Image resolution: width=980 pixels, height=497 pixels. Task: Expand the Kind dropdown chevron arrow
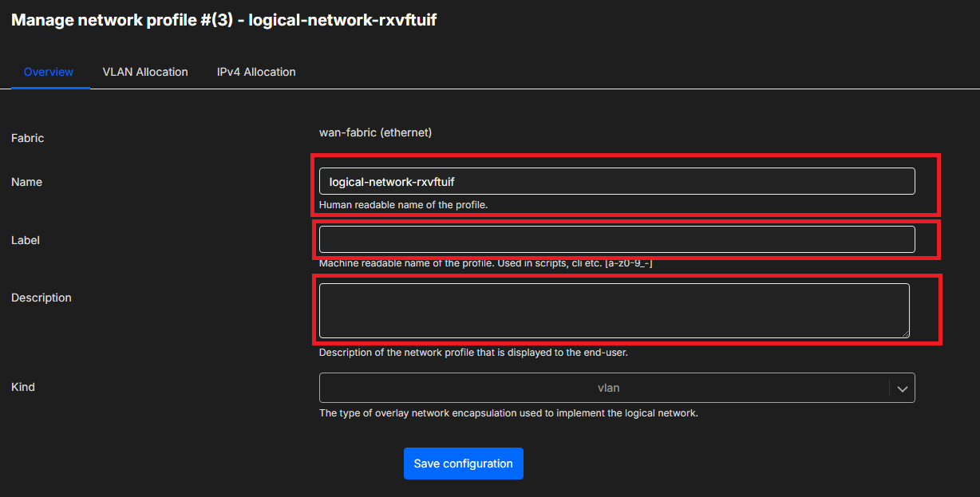click(x=902, y=389)
